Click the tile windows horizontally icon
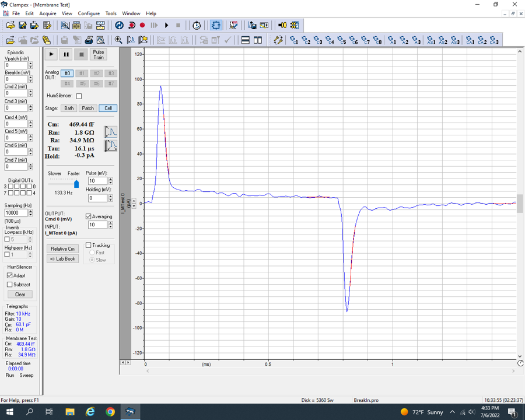525x420 pixels. pyautogui.click(x=246, y=40)
